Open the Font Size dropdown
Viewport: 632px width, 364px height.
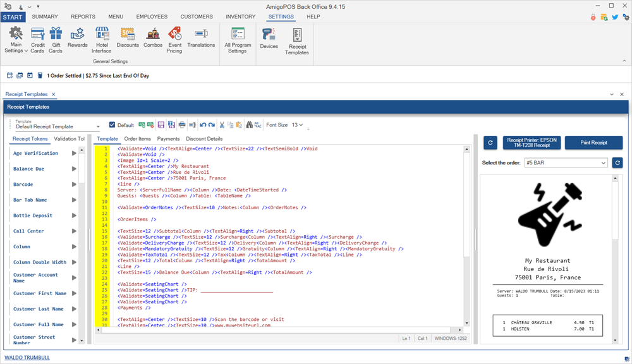297,125
